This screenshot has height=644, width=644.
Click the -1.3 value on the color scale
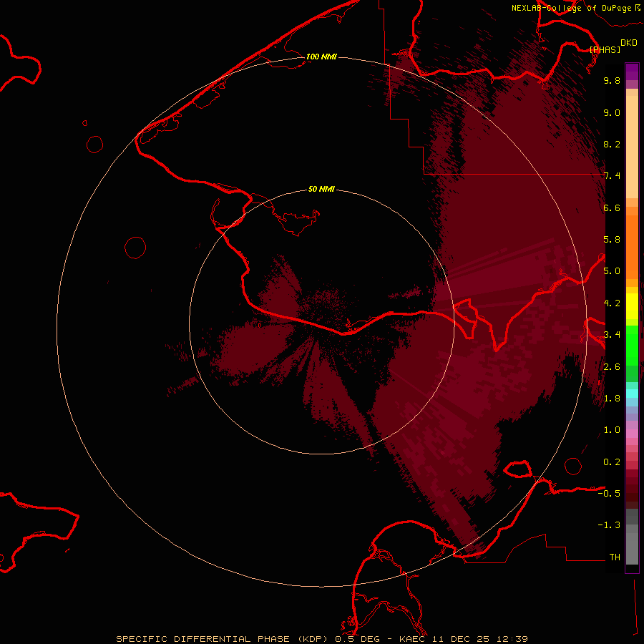(x=609, y=525)
